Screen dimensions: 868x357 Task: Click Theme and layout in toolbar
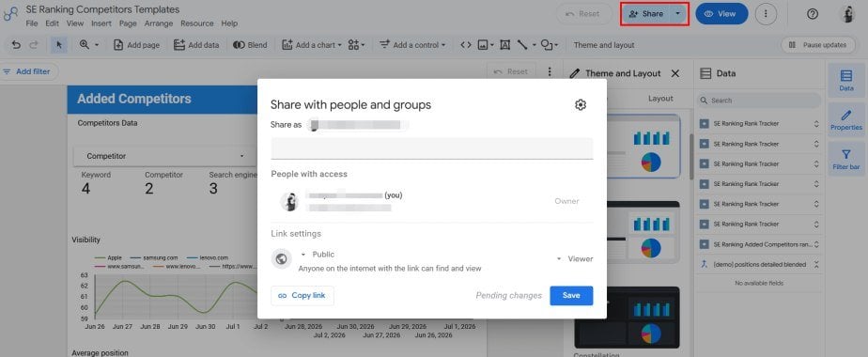pyautogui.click(x=604, y=45)
